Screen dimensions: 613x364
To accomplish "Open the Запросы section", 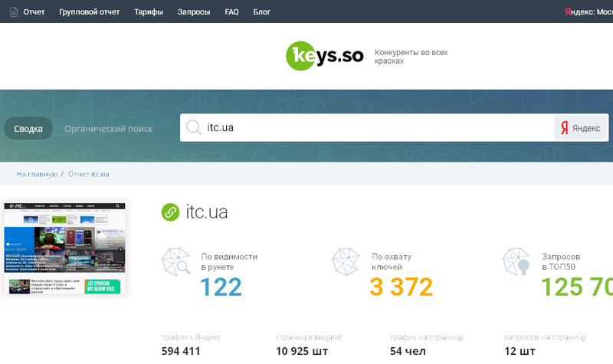I will tap(194, 12).
